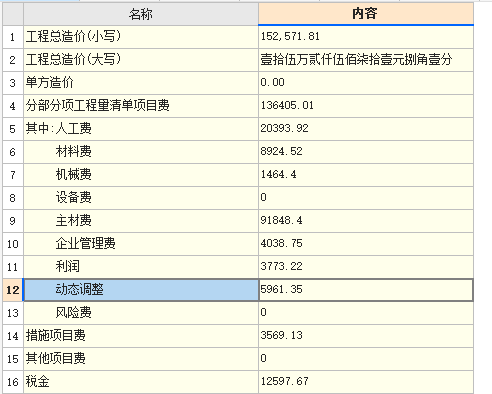Click row number 4 header
Viewport: 492px width, 394px height.
[13, 106]
